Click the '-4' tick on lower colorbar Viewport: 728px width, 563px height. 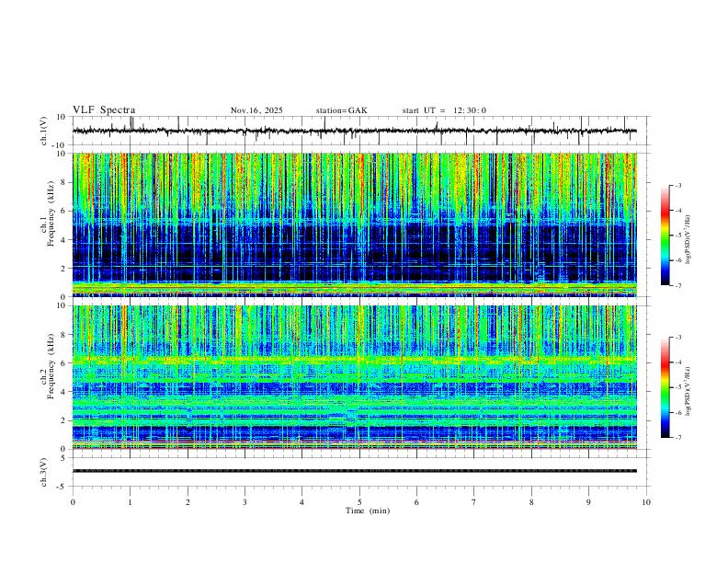tap(678, 362)
